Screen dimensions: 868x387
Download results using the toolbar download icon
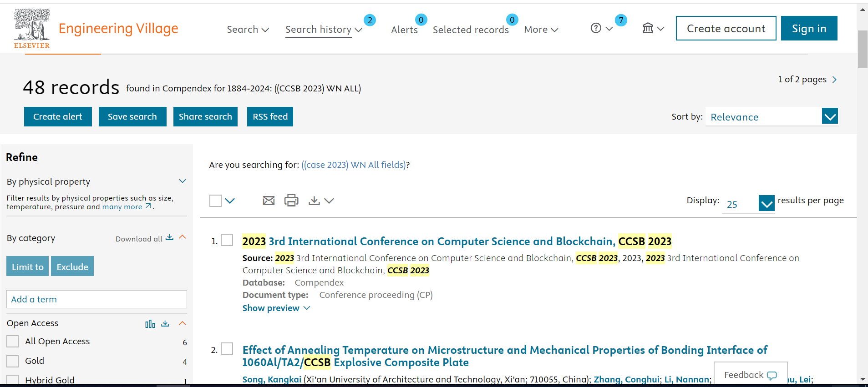tap(314, 201)
